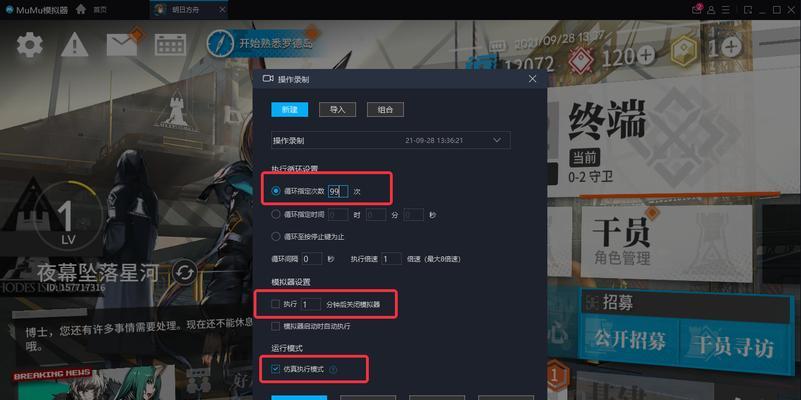The width and height of the screenshot is (801, 400).
Task: Open 干员 角色管理 panel
Action: (667, 243)
